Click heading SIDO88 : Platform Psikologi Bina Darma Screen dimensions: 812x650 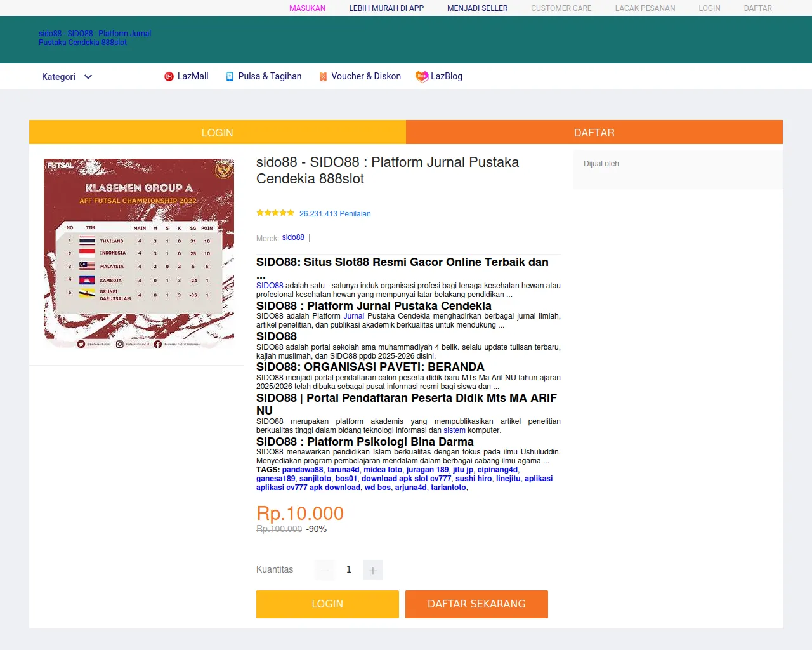coord(365,442)
